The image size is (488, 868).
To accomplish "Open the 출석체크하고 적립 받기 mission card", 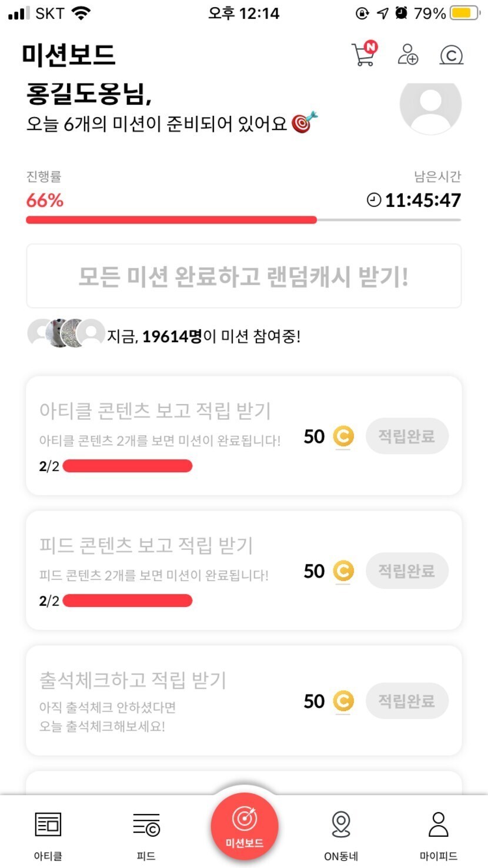I will (x=165, y=701).
